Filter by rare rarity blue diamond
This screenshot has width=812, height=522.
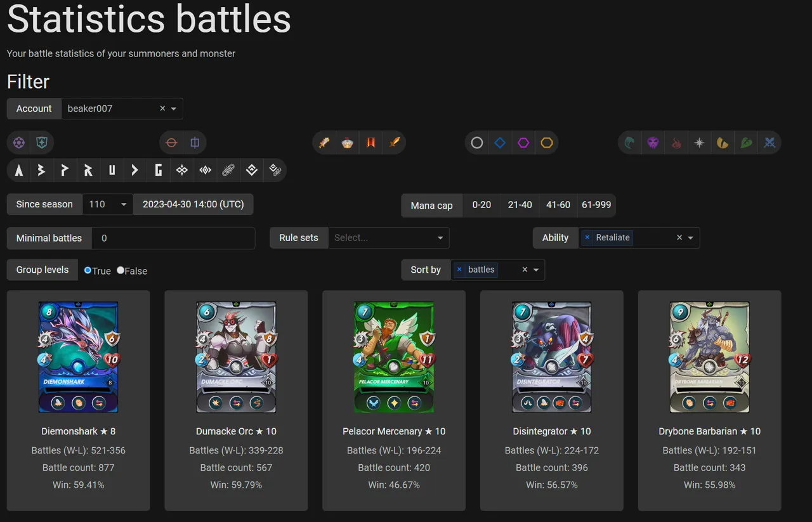point(500,143)
